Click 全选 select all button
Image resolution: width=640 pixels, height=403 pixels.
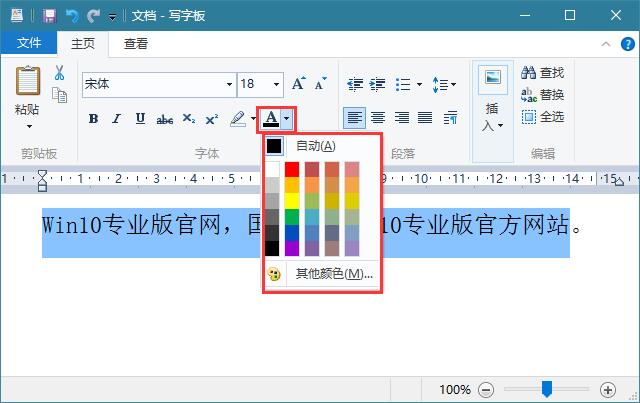tap(542, 117)
